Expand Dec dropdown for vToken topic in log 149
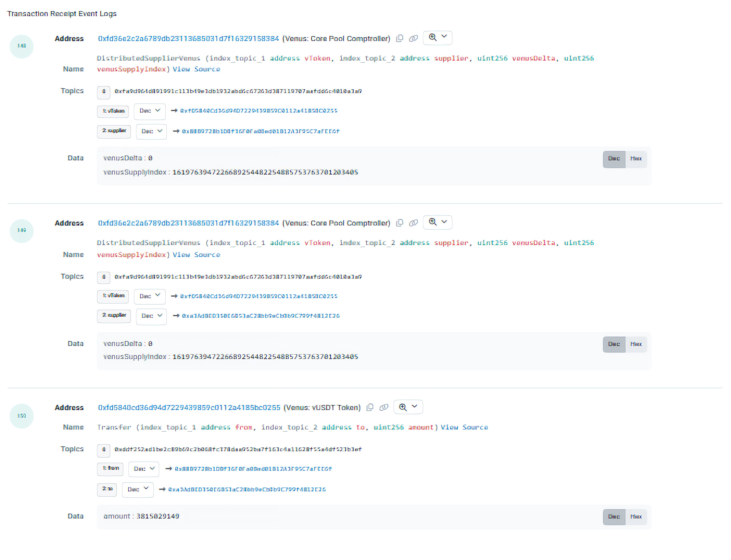 click(x=150, y=296)
